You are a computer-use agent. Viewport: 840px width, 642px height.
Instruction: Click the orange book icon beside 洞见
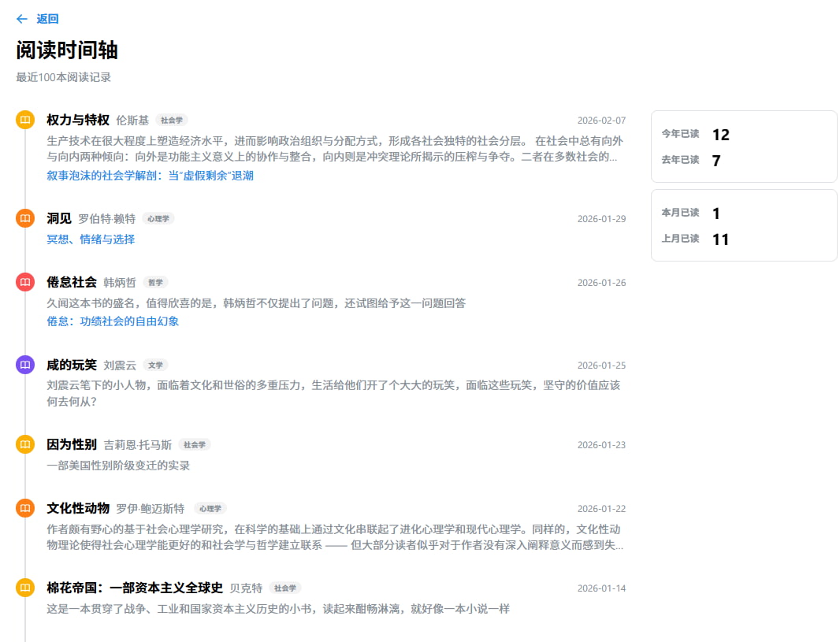[25, 218]
